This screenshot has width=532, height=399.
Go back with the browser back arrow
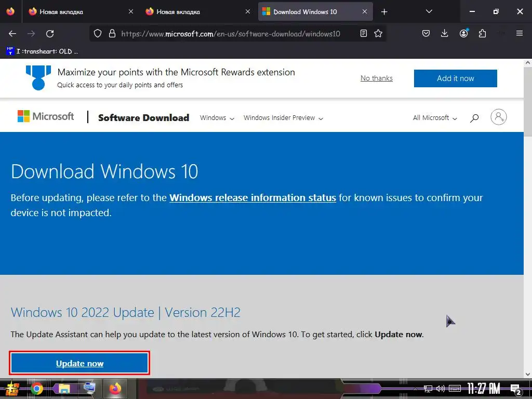12,34
